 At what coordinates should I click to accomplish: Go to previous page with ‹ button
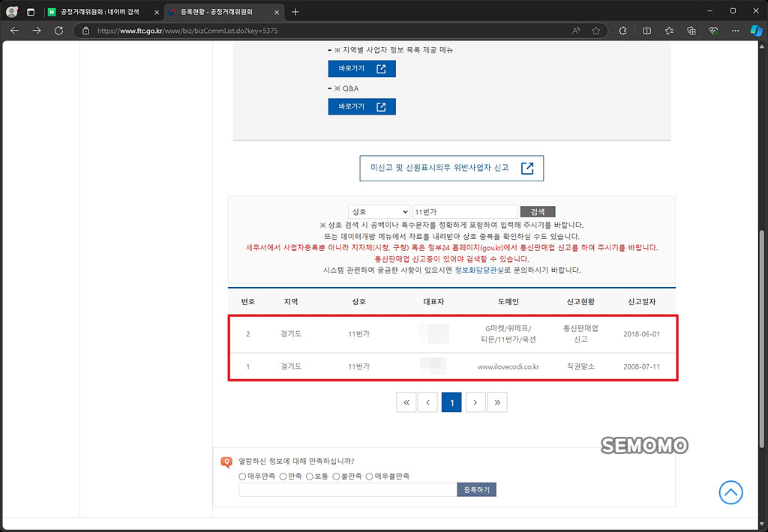point(427,402)
